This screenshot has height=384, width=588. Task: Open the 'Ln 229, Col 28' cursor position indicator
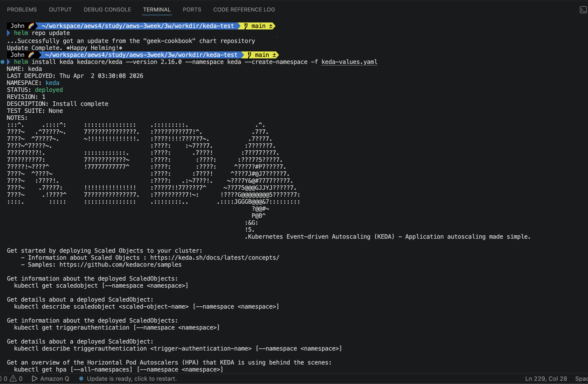(x=546, y=379)
